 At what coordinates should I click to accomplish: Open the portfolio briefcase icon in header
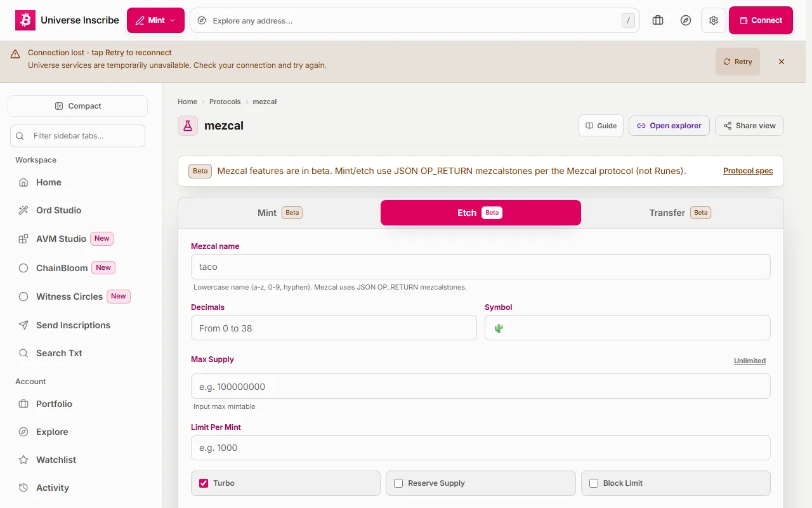pos(658,20)
